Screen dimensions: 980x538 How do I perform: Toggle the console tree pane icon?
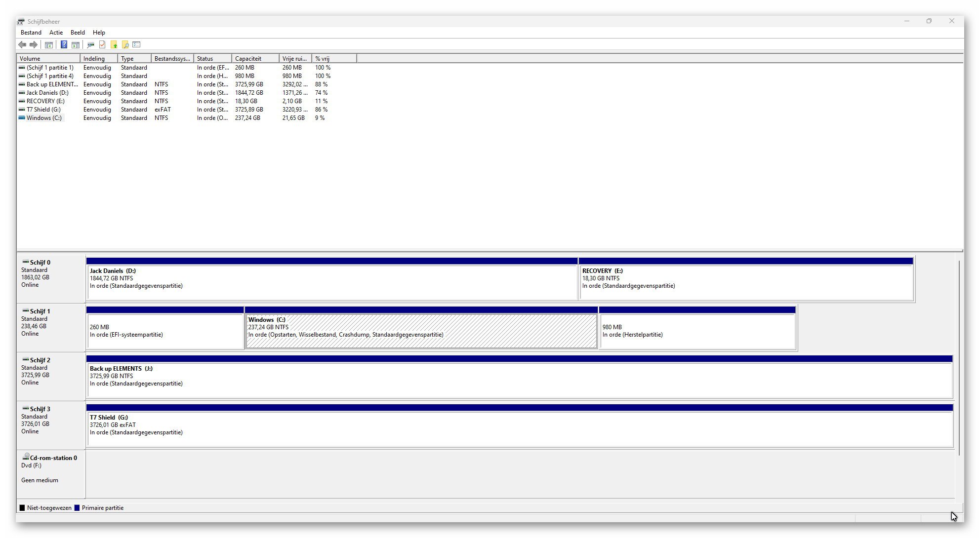(49, 45)
